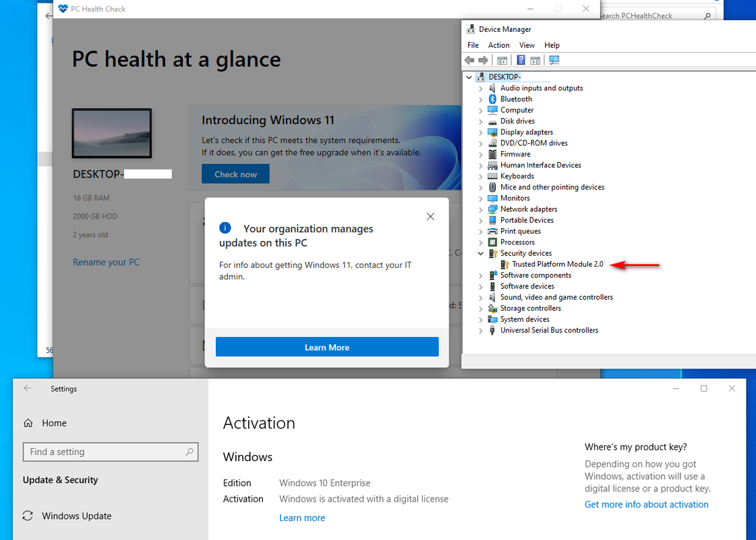Collapse the DESKTOP root node
The width and height of the screenshot is (756, 540).
coord(469,77)
